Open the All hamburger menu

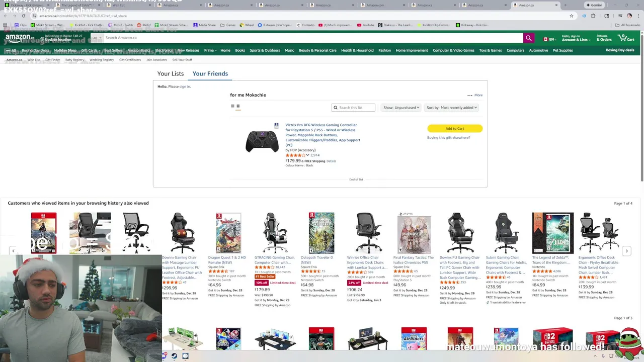11,50
